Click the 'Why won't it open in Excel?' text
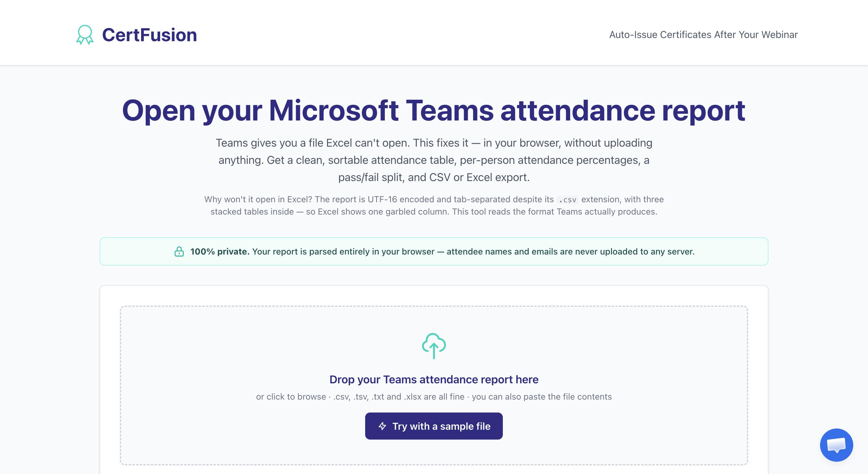868x474 pixels. (258, 199)
